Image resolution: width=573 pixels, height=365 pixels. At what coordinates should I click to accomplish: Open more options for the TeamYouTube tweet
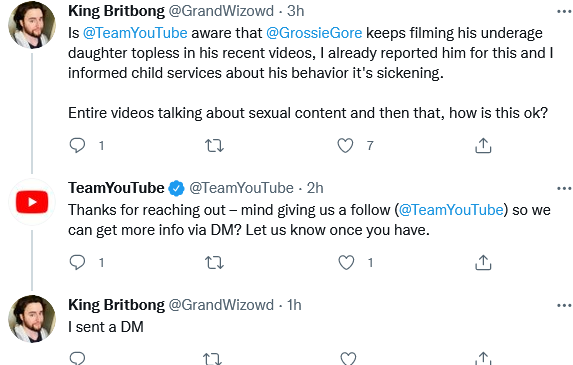(x=564, y=189)
